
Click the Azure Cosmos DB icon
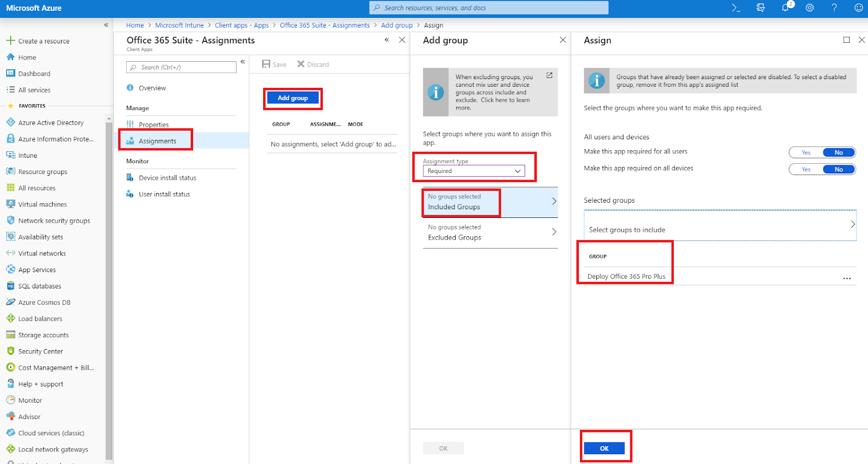[x=10, y=302]
